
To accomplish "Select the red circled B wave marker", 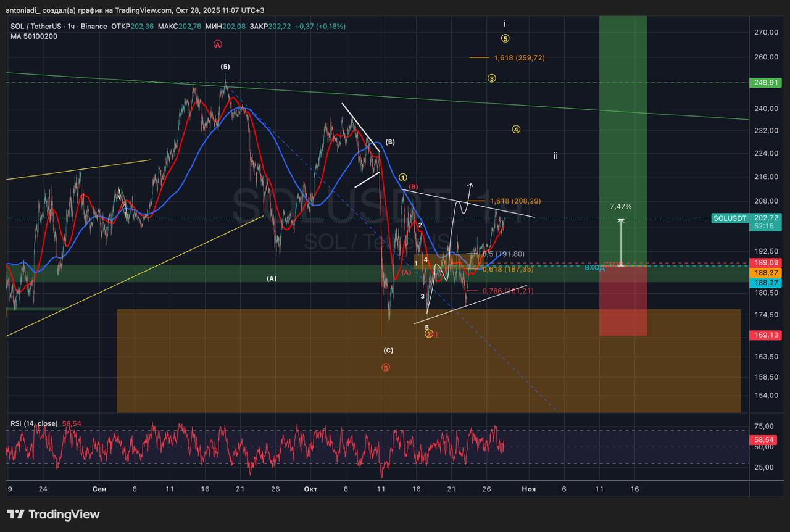I will point(386,367).
